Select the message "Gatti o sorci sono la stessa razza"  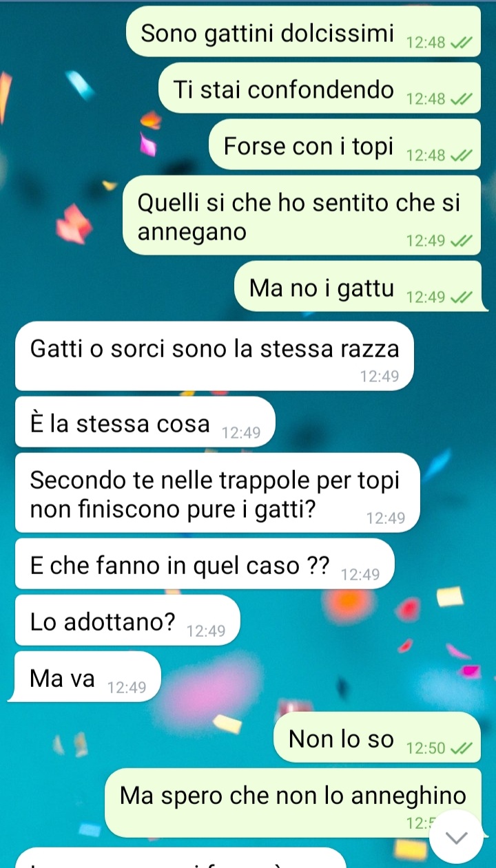tap(214, 357)
